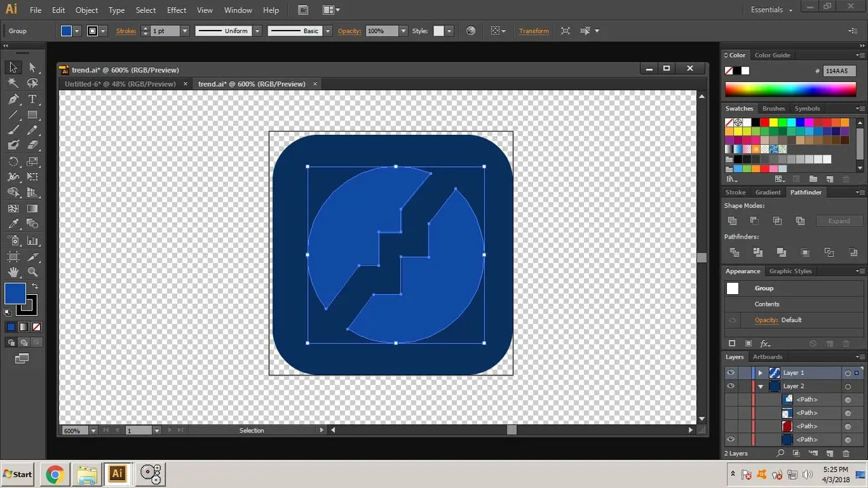The width and height of the screenshot is (868, 488).
Task: Click Unite shape mode in Pathfinder
Action: (732, 221)
